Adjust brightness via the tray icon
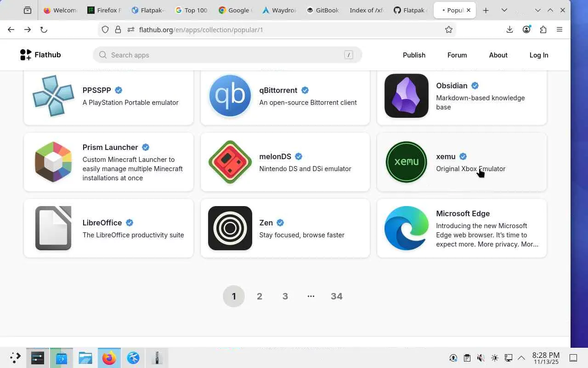This screenshot has width=588, height=368. click(x=494, y=358)
